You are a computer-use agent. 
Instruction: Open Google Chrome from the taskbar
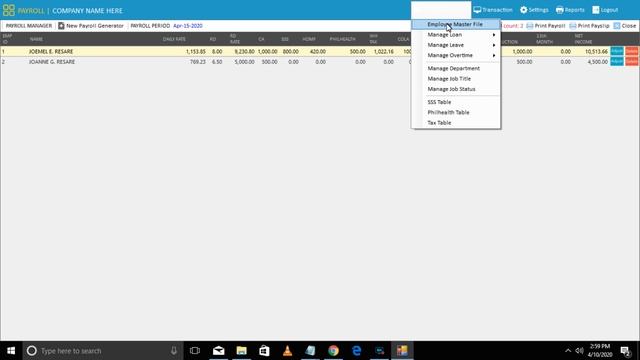click(333, 351)
